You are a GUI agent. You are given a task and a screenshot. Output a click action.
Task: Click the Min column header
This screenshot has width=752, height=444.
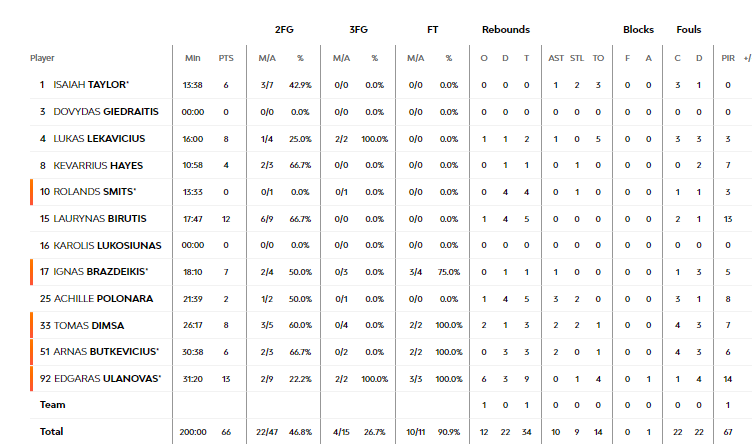click(193, 58)
